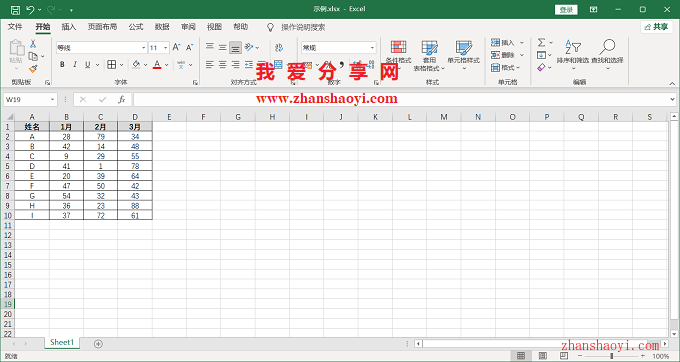The image size is (680, 362).
Task: Align text left
Action: (210, 65)
